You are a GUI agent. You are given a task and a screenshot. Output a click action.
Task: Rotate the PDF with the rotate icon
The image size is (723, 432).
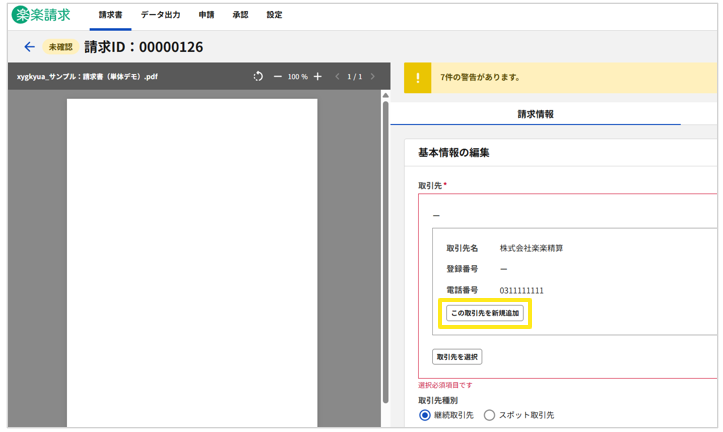coord(258,77)
